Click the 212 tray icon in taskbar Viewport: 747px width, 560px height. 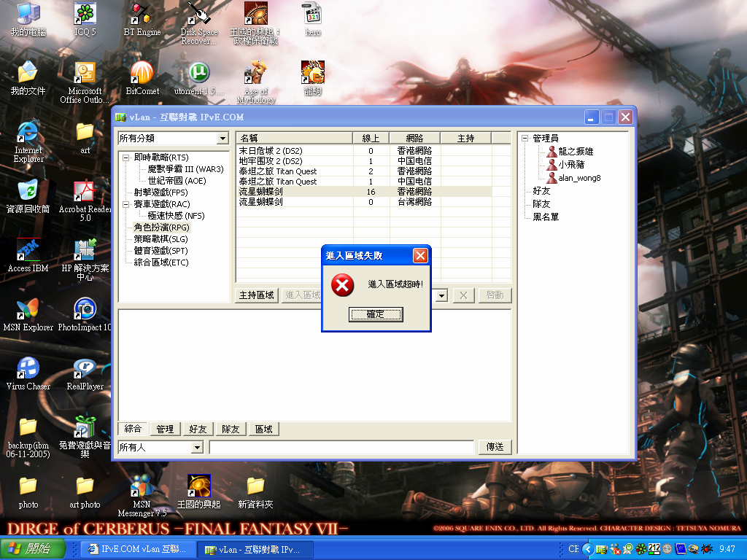tap(654, 549)
